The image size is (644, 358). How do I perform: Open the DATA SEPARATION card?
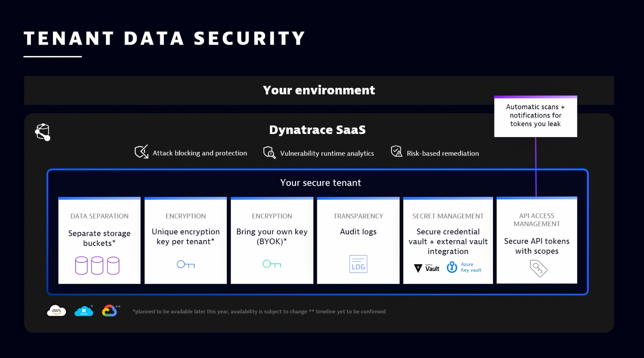pyautogui.click(x=99, y=240)
